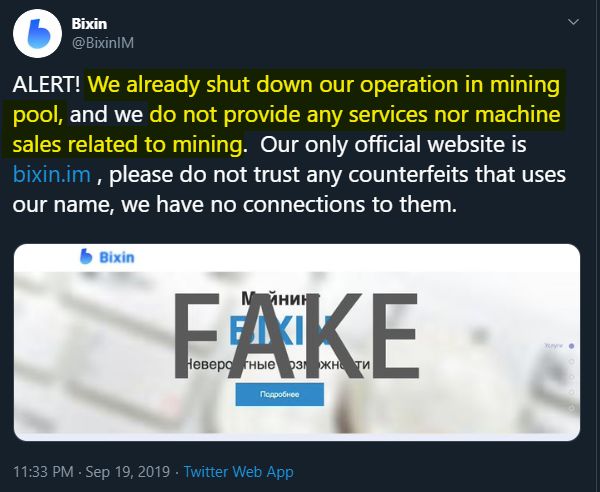The image size is (600, 492).
Task: Open the bixin.im website link
Action: (52, 175)
